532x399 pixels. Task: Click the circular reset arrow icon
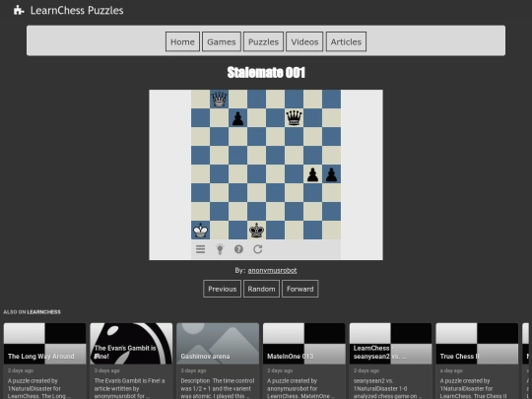coord(258,249)
